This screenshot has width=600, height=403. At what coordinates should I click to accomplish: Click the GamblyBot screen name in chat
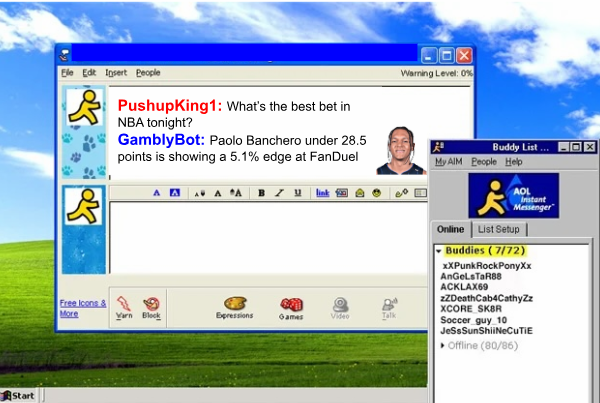click(161, 140)
